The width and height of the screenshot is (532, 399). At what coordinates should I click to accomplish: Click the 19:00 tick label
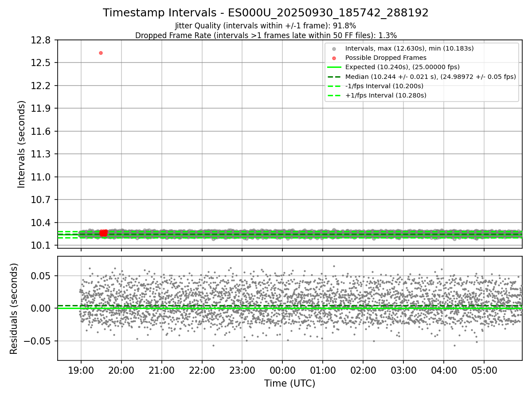tap(81, 370)
